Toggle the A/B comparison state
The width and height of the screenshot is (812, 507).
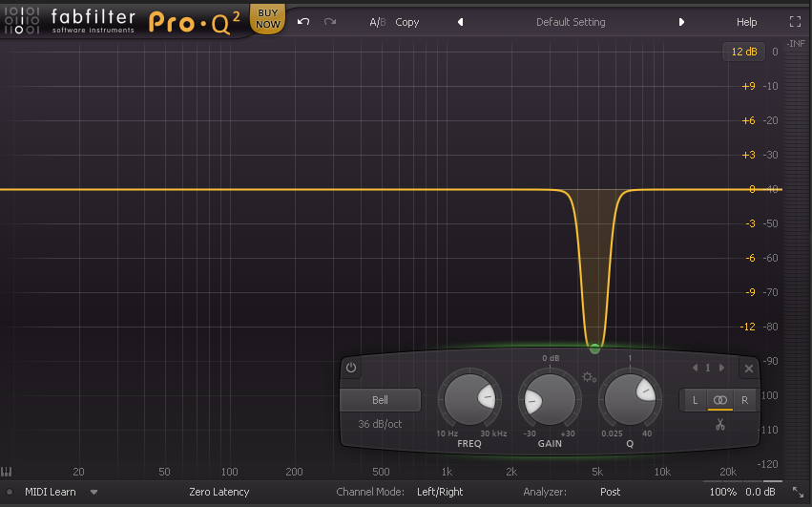coord(378,22)
